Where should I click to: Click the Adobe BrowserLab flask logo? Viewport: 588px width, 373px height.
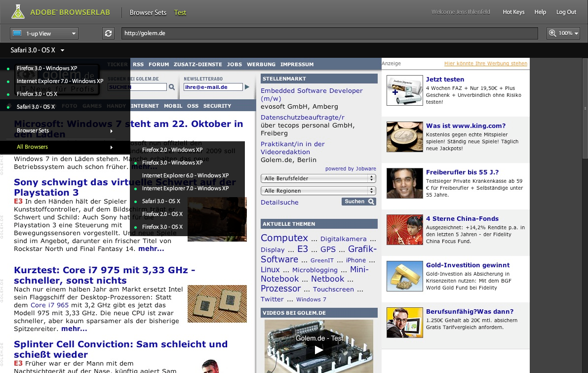tap(18, 12)
